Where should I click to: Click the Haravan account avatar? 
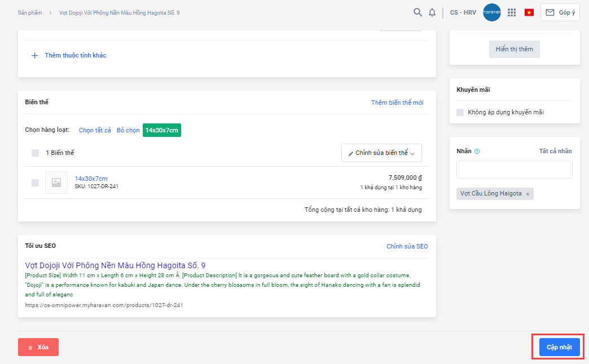pyautogui.click(x=492, y=12)
